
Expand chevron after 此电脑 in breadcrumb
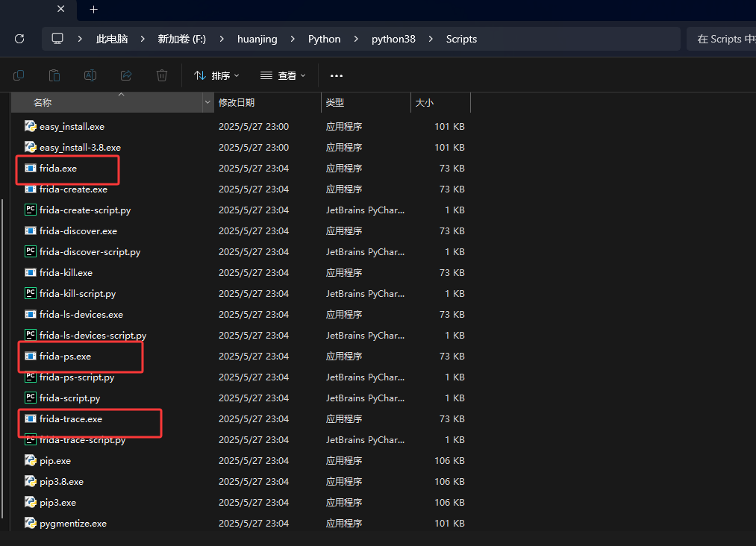point(143,39)
